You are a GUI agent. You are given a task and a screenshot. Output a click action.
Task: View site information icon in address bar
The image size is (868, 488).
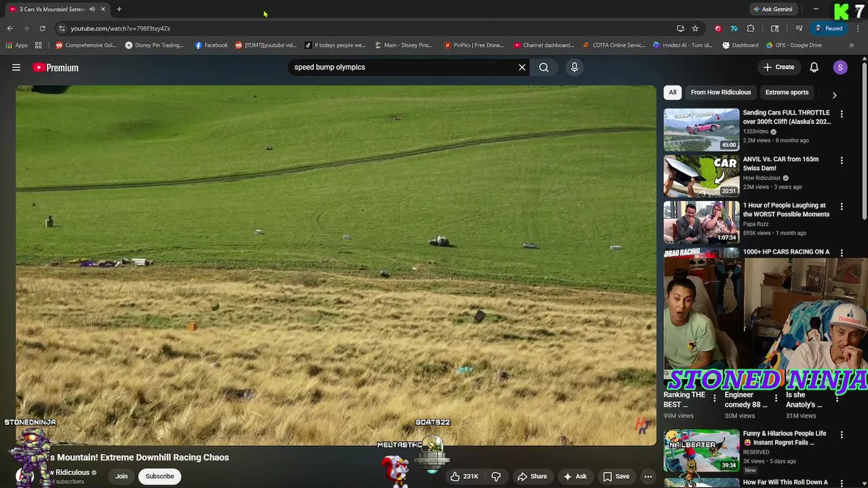click(62, 28)
